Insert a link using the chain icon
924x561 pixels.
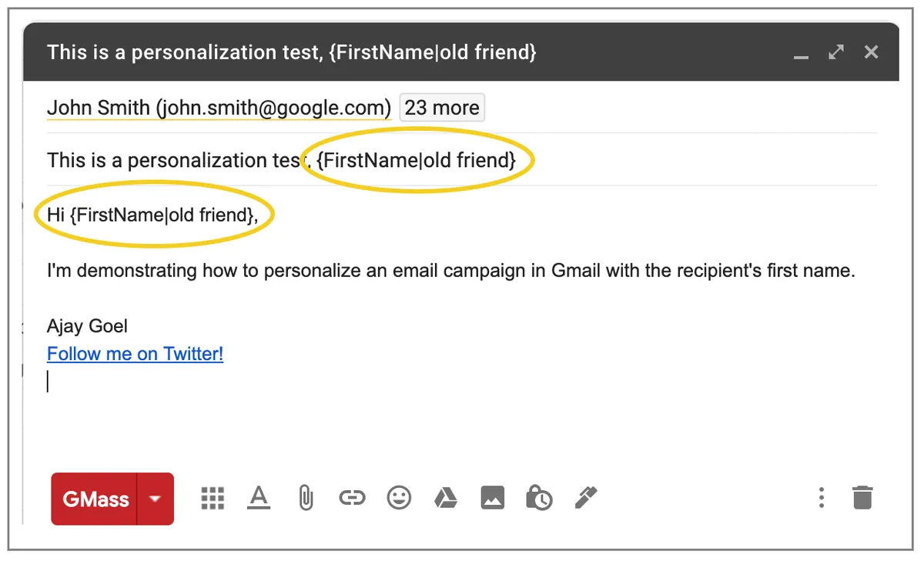[x=352, y=499]
